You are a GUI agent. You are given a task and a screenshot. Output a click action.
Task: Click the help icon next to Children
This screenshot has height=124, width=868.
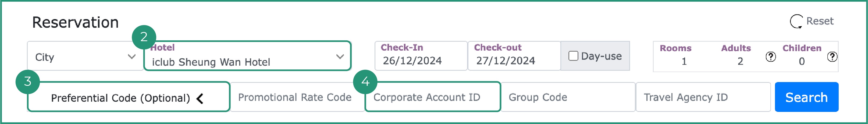(832, 56)
